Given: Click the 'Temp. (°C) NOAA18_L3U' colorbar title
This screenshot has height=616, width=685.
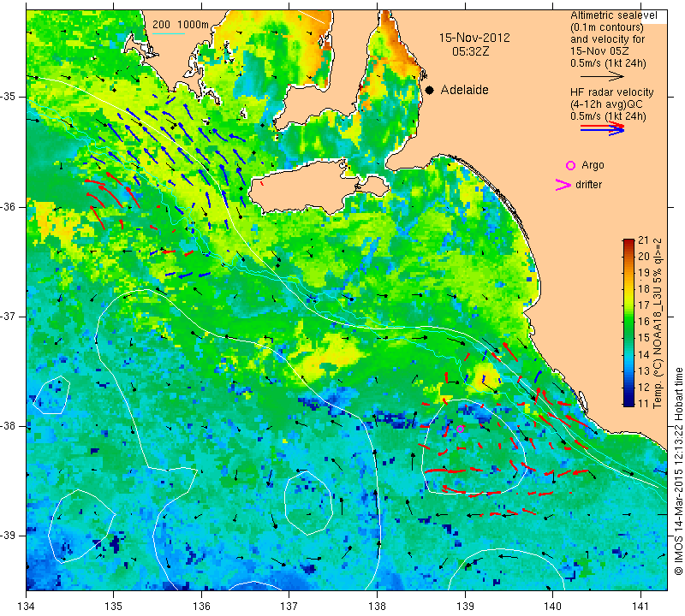Looking at the screenshot, I should click(658, 323).
